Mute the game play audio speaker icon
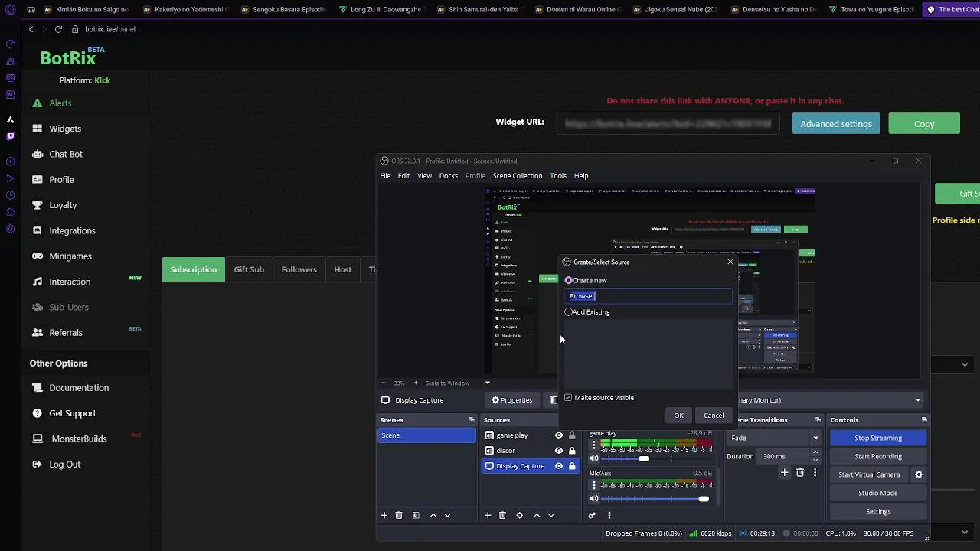The image size is (980, 551). [594, 458]
